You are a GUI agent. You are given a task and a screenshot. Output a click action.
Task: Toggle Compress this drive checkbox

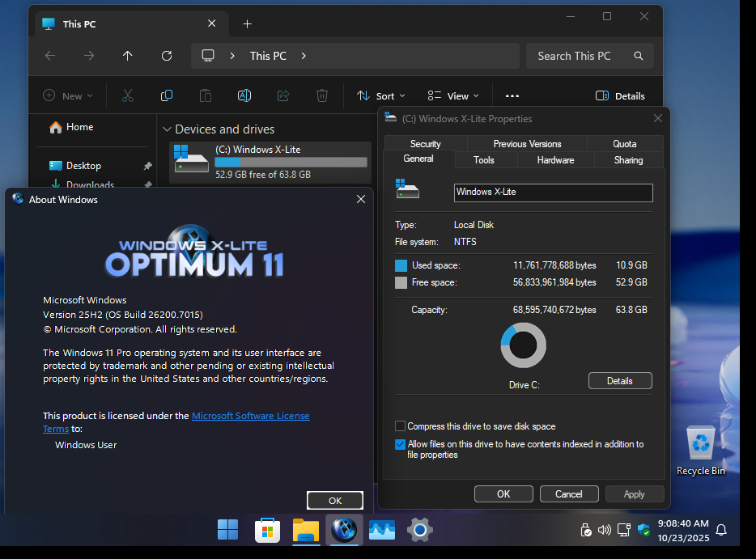[400, 426]
